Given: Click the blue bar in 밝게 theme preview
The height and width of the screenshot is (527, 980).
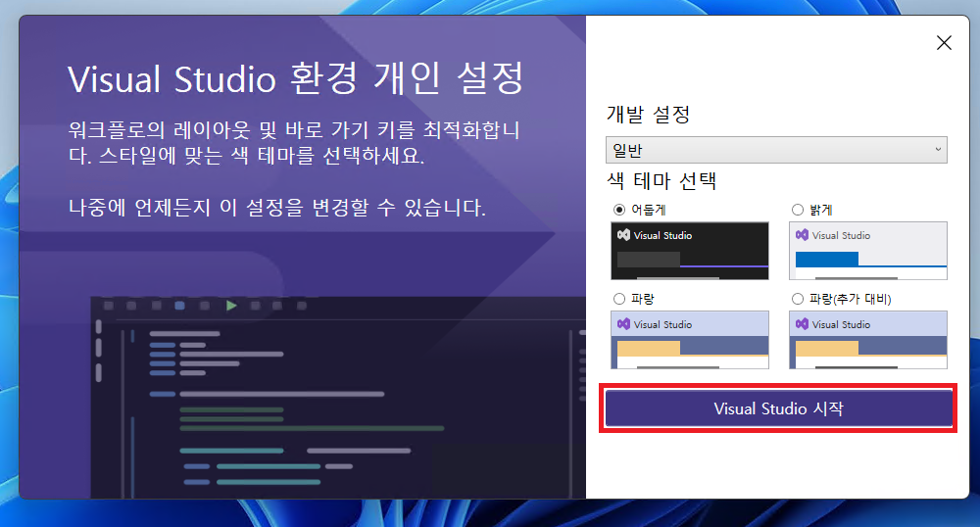Looking at the screenshot, I should pyautogui.click(x=826, y=260).
